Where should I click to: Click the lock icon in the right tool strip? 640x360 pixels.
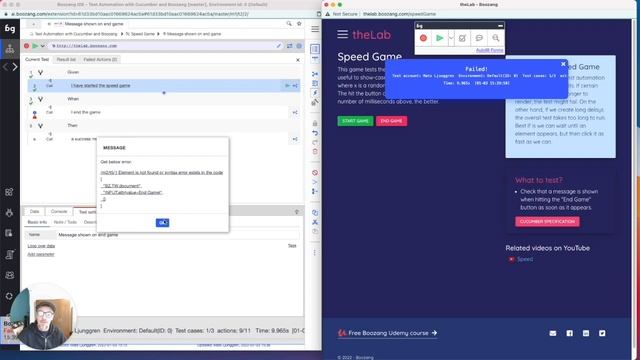click(x=315, y=123)
